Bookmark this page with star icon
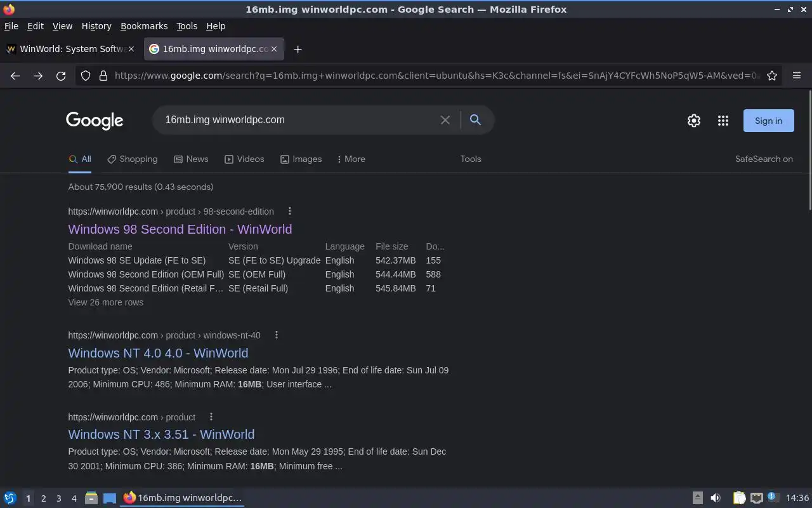The image size is (812, 508). (772, 76)
